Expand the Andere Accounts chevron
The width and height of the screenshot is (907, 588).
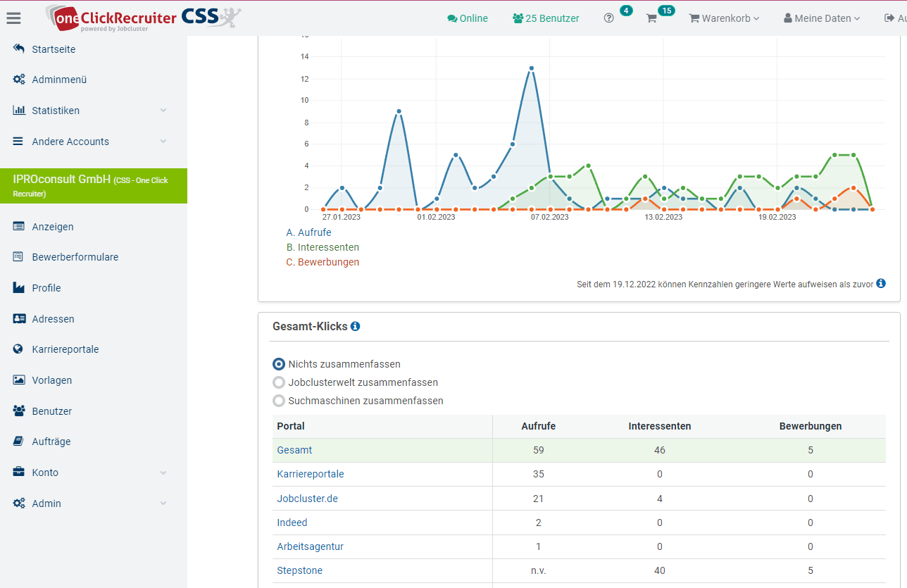click(x=163, y=141)
